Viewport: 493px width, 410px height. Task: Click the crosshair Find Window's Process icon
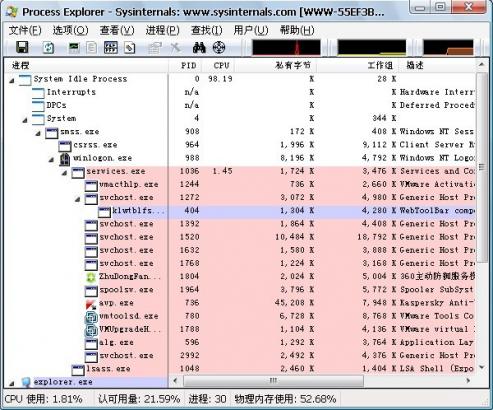(219, 48)
